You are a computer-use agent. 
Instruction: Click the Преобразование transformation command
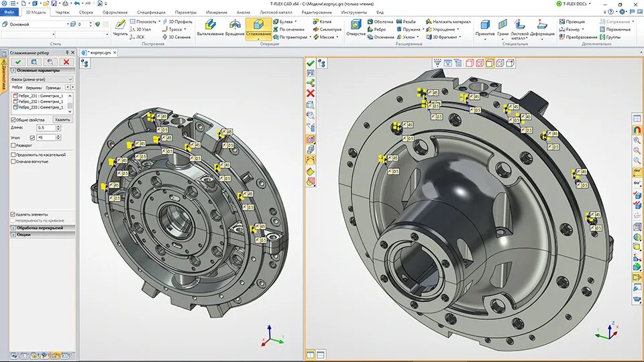coord(578,37)
